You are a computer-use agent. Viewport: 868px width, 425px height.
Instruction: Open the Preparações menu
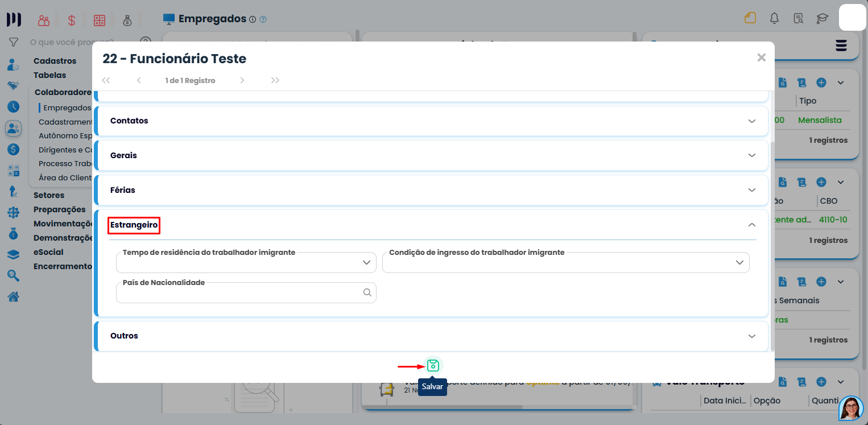59,209
